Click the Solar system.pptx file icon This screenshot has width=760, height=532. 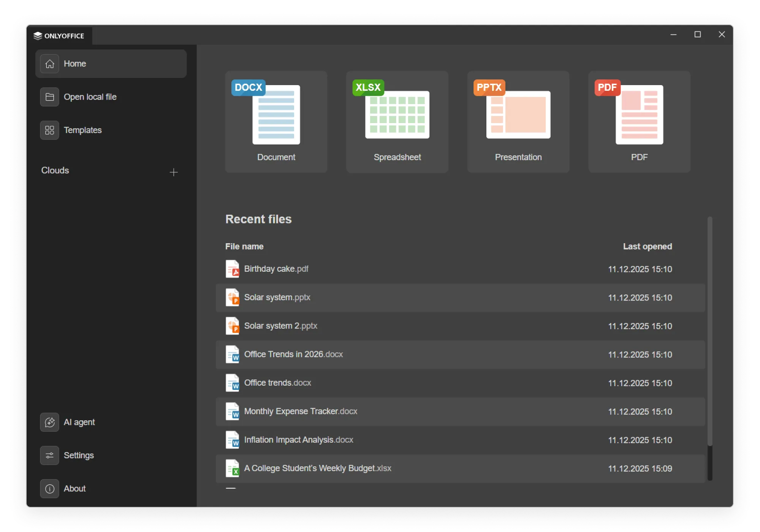point(232,298)
